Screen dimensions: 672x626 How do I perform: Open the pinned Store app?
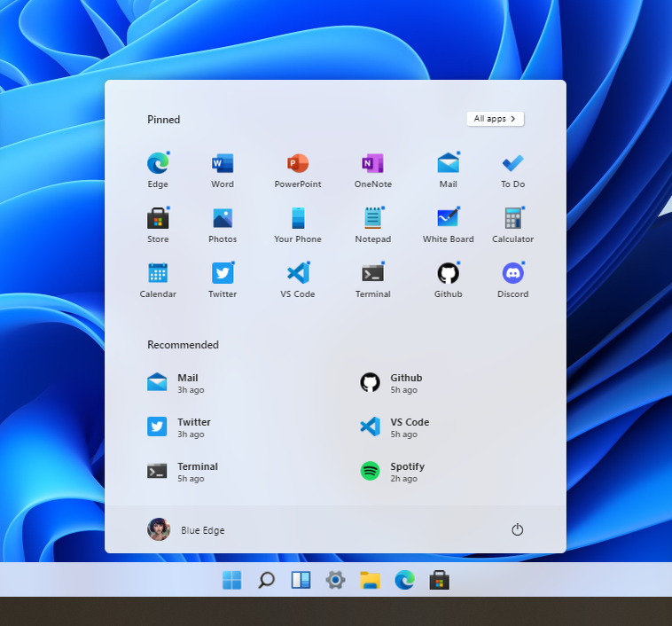click(158, 224)
